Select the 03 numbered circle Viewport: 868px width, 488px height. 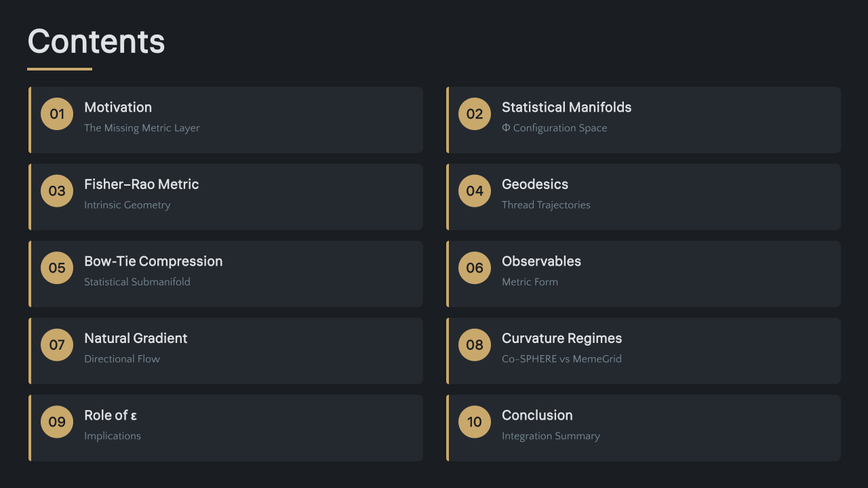(x=57, y=191)
